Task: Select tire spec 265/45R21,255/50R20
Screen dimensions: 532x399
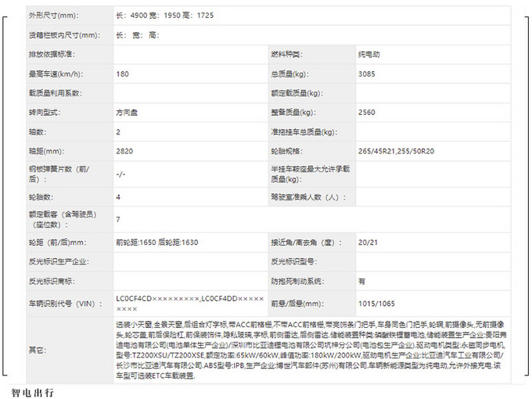Action: pos(397,151)
